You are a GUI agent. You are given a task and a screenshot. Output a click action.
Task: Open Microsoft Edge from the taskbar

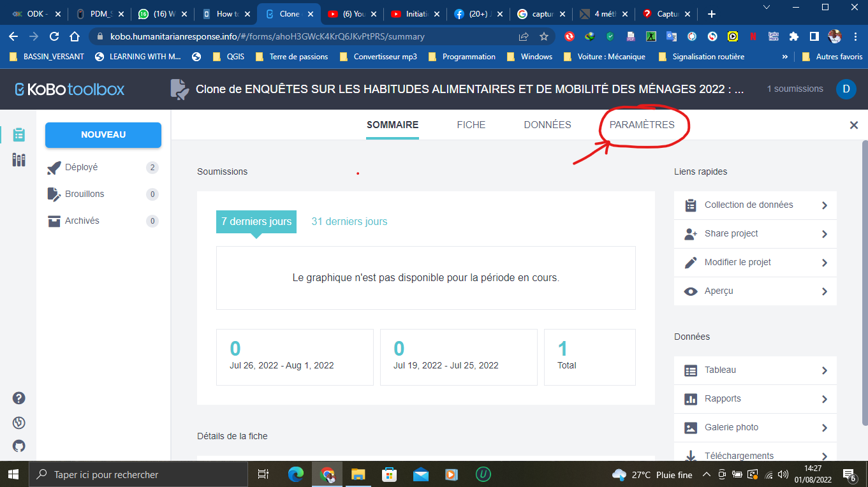pyautogui.click(x=295, y=474)
